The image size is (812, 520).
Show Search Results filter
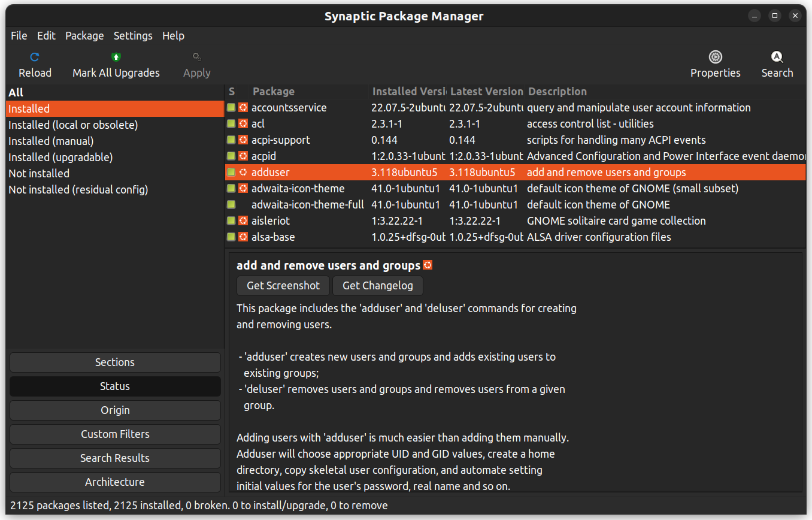point(115,458)
